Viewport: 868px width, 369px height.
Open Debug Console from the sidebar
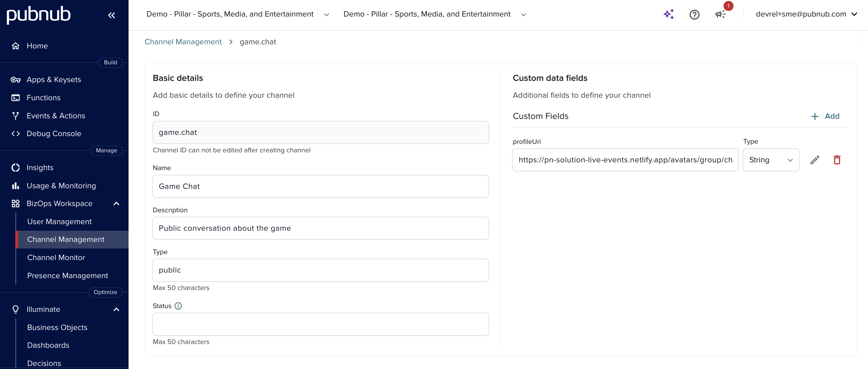[x=54, y=133]
